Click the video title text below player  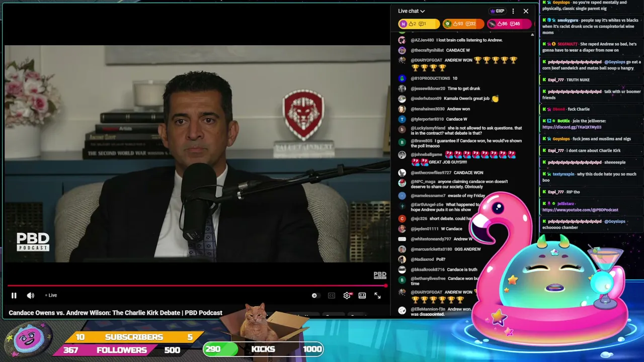[x=115, y=313]
